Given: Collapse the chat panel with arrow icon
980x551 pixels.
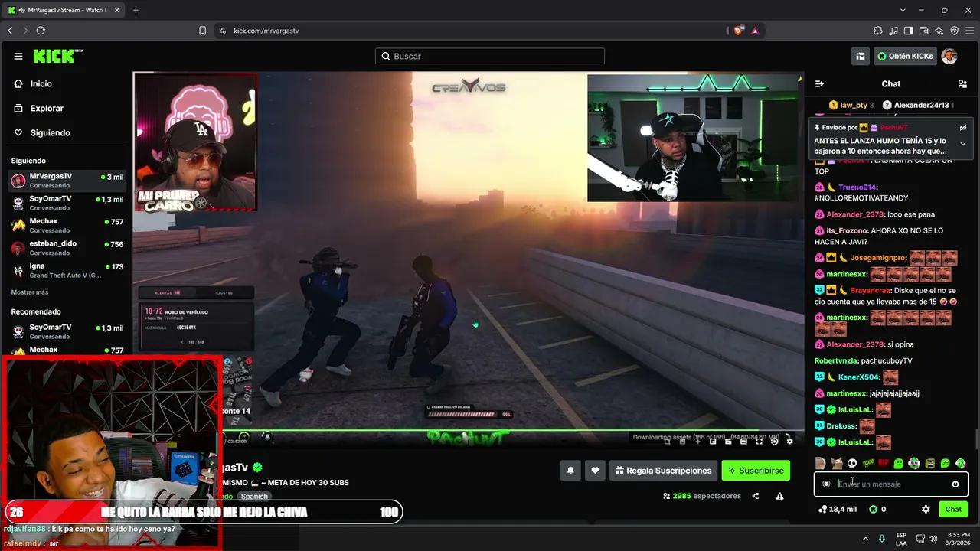Looking at the screenshot, I should (819, 83).
